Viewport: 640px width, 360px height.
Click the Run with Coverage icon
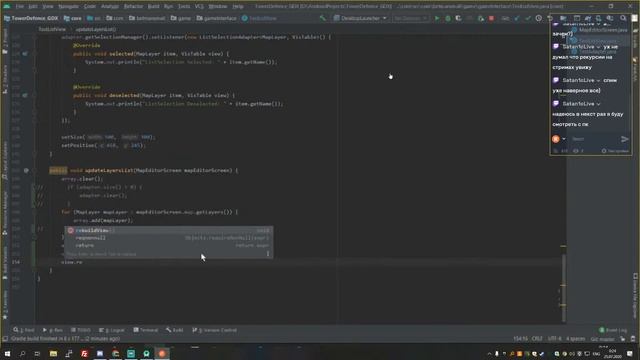[458, 18]
